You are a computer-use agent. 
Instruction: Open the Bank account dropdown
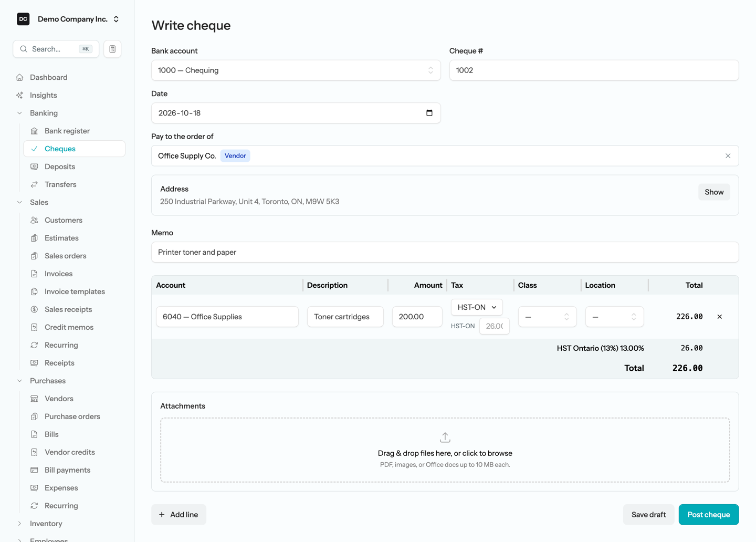pos(296,70)
